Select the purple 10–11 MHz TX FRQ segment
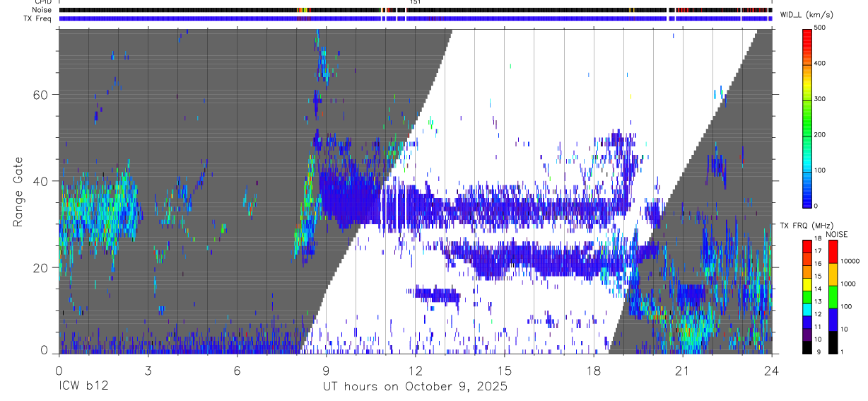Image resolution: width=868 pixels, height=401 pixels. [807, 334]
